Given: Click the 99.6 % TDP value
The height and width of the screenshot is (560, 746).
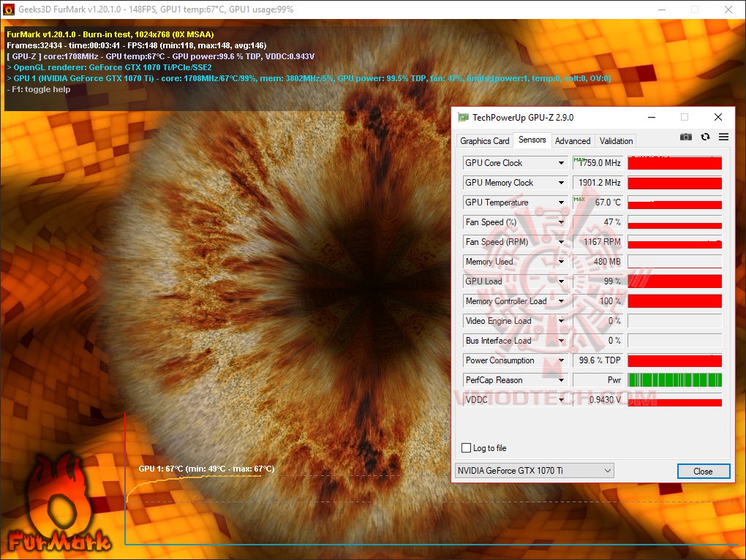Looking at the screenshot, I should [x=600, y=360].
